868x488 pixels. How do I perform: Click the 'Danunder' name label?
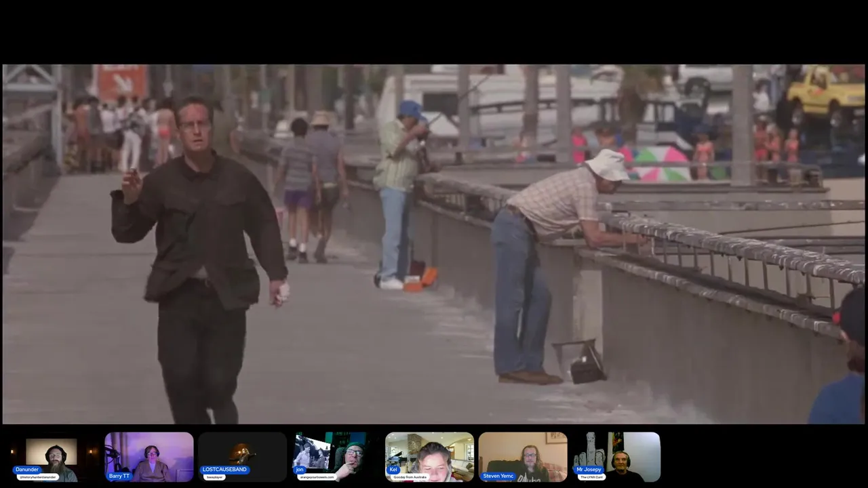coord(27,470)
